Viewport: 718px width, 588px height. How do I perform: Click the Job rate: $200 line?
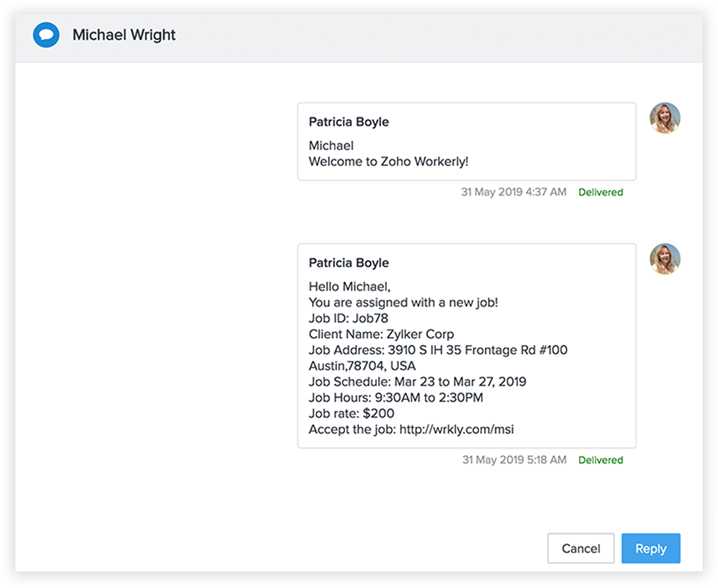[351, 413]
